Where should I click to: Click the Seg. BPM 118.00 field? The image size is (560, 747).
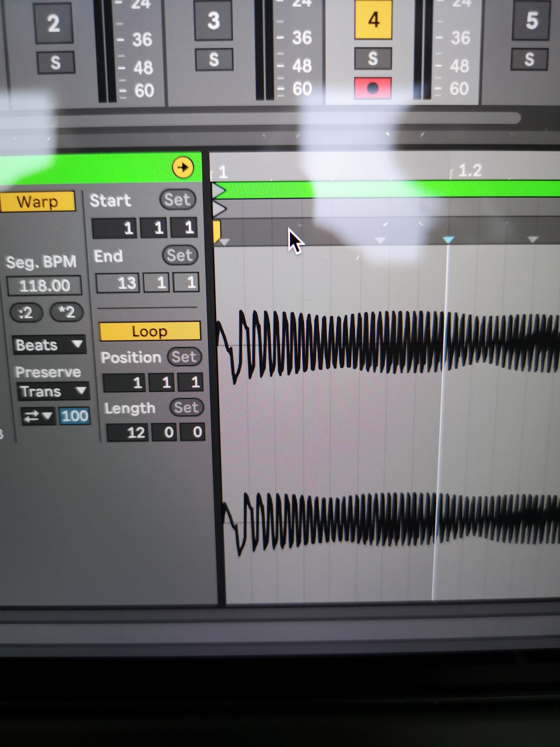[x=44, y=286]
